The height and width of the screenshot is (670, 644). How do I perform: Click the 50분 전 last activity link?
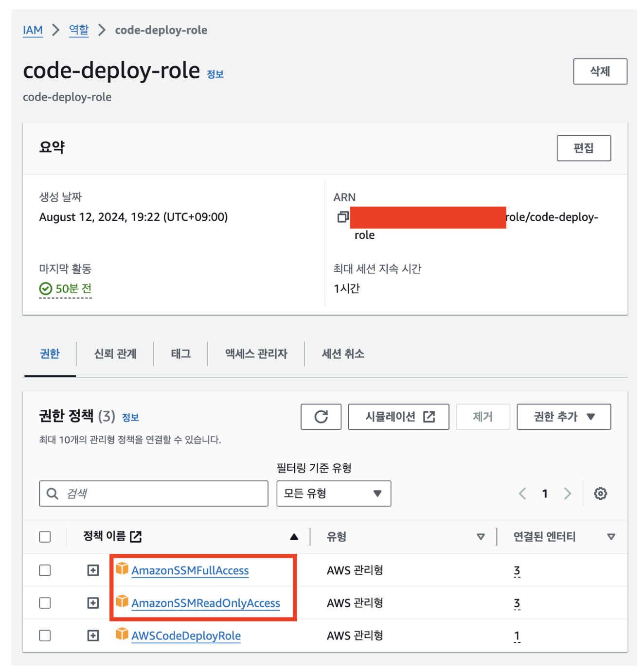(x=73, y=289)
